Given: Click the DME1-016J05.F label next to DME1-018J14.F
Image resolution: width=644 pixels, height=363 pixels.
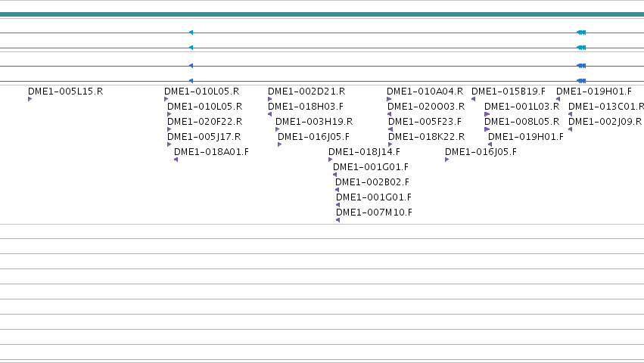Looking at the screenshot, I should pos(481,152).
